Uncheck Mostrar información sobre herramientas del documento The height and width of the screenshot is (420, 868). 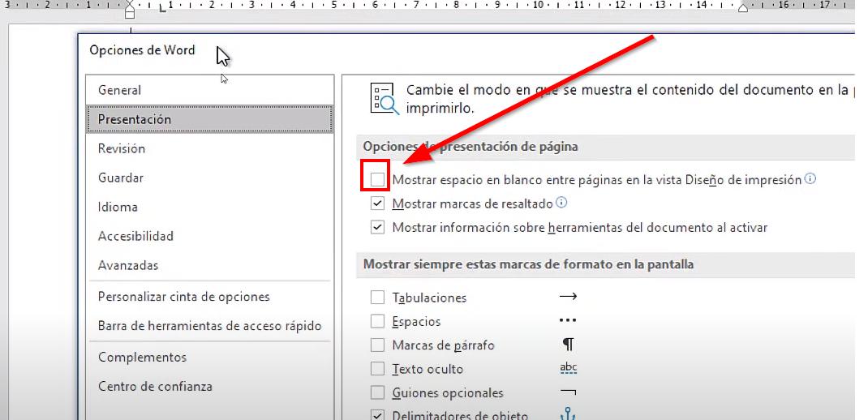coord(377,227)
